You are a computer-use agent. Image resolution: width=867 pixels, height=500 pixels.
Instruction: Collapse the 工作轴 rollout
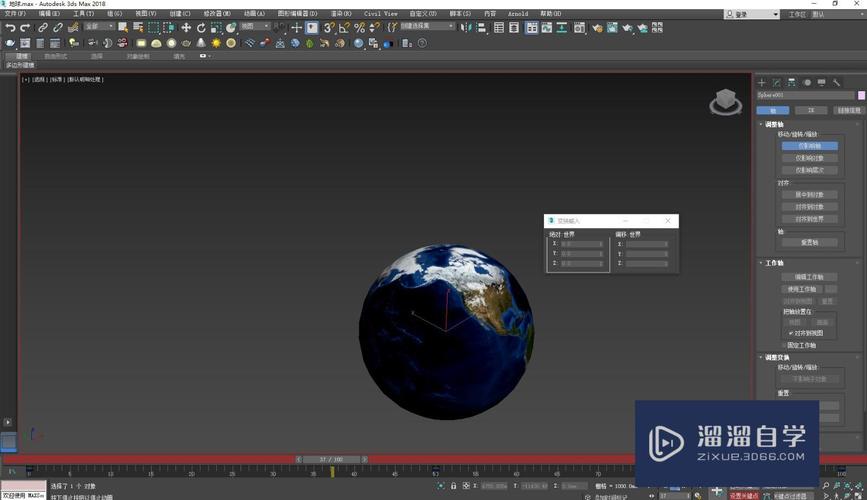click(x=774, y=263)
